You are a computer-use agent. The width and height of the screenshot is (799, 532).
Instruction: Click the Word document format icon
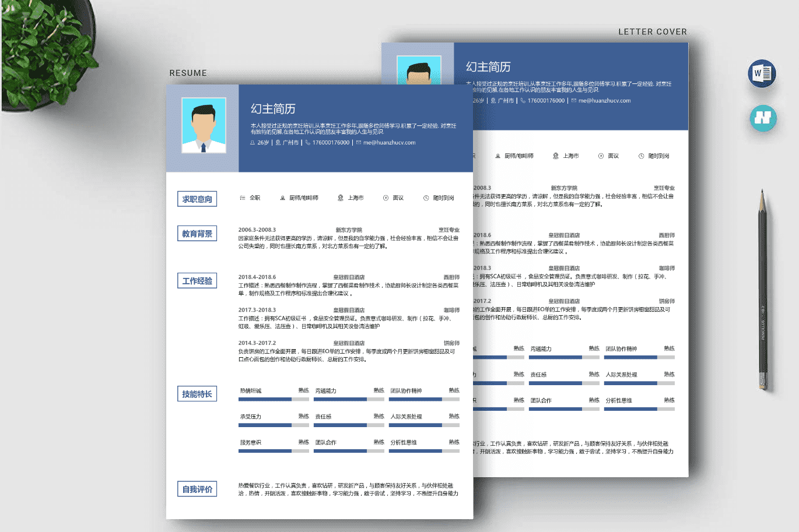[x=762, y=73]
